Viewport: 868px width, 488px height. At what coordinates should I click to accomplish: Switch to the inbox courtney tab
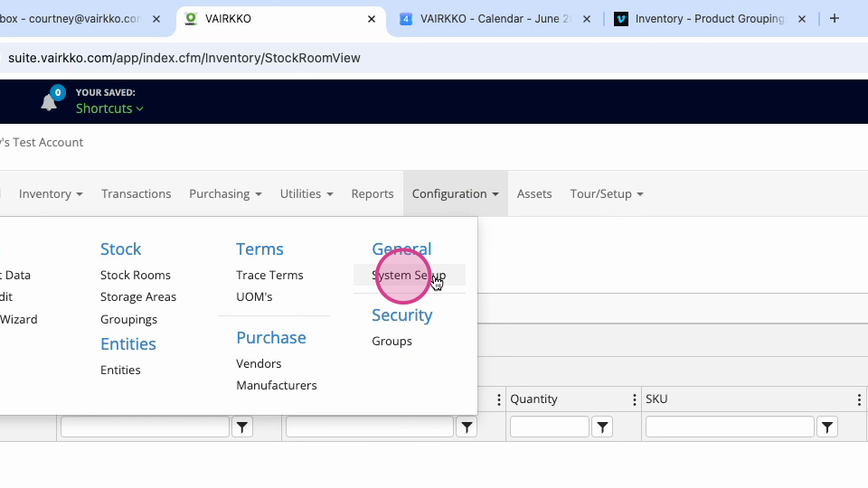[x=70, y=19]
